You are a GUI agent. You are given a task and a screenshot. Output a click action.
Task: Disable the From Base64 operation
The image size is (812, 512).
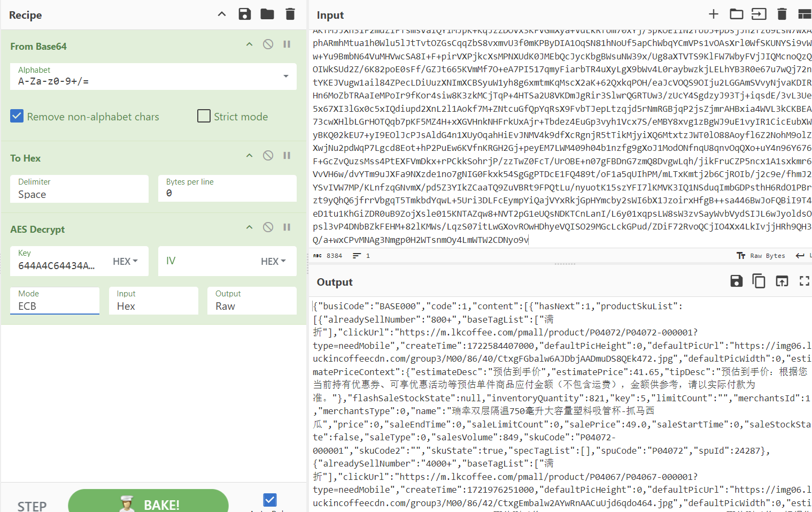268,44
